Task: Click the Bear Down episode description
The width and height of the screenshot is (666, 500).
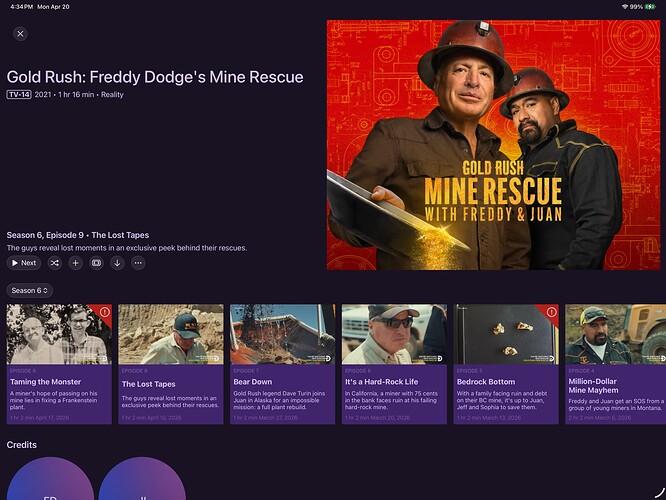Action: click(x=279, y=400)
